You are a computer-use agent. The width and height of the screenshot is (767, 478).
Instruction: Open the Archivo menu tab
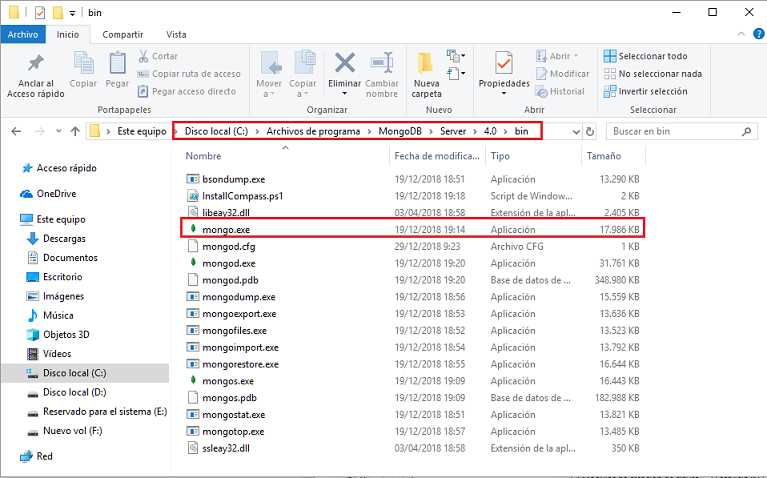23,34
